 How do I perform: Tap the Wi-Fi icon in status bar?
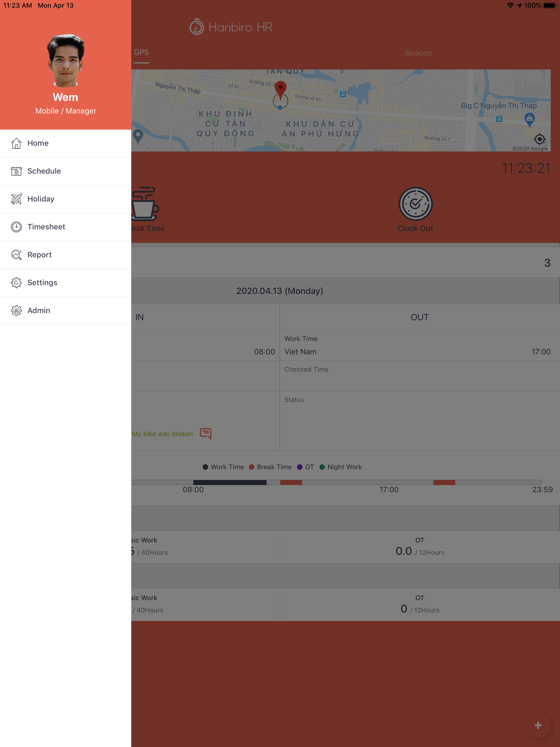coord(510,5)
